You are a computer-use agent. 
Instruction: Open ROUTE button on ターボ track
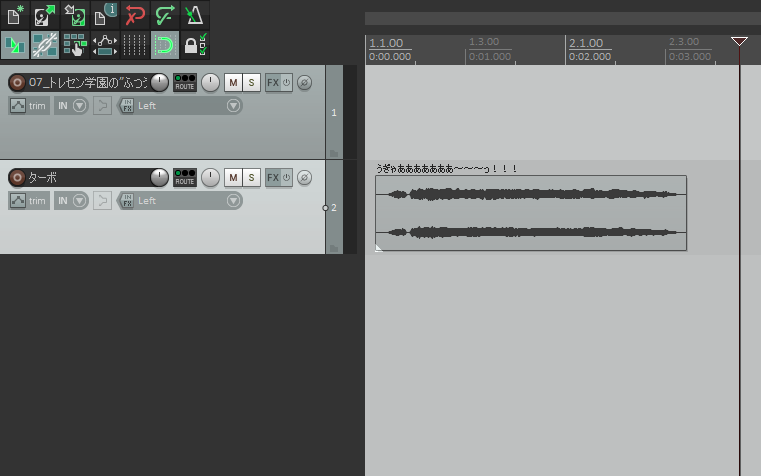point(185,178)
